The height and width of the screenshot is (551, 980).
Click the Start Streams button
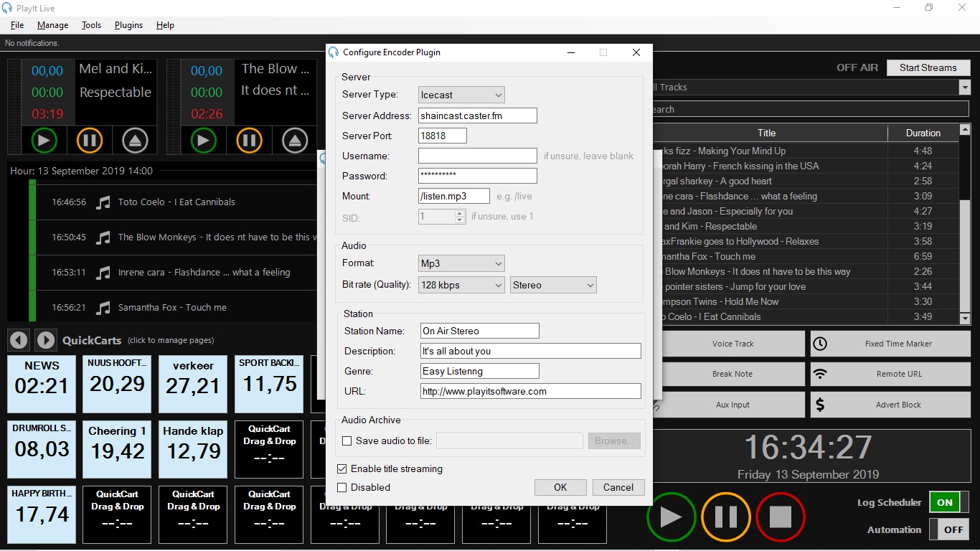point(928,67)
